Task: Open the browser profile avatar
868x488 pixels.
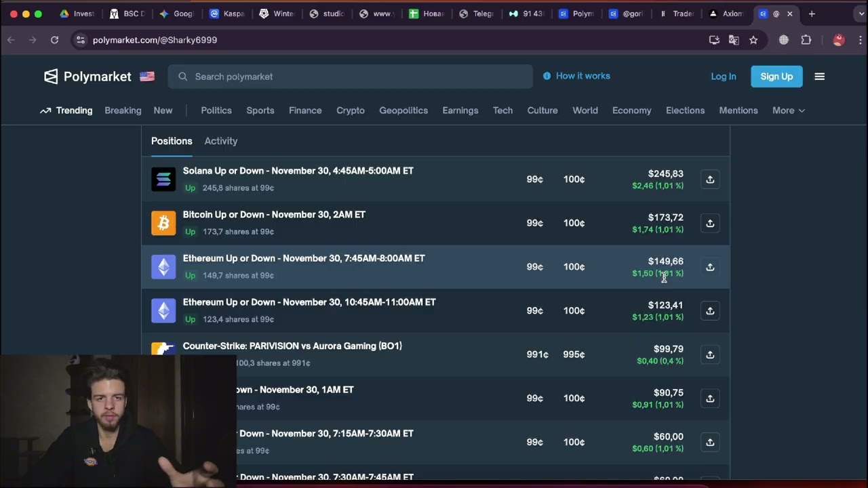Action: [839, 40]
